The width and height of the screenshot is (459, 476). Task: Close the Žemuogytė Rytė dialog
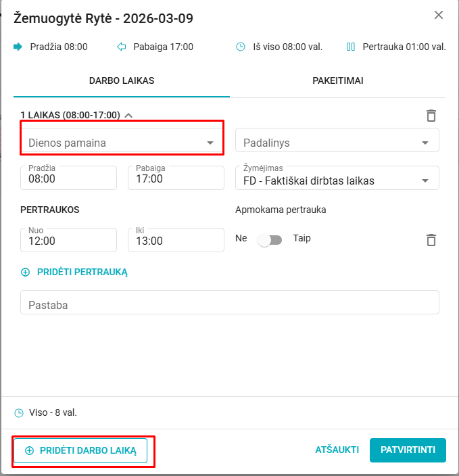pyautogui.click(x=439, y=15)
